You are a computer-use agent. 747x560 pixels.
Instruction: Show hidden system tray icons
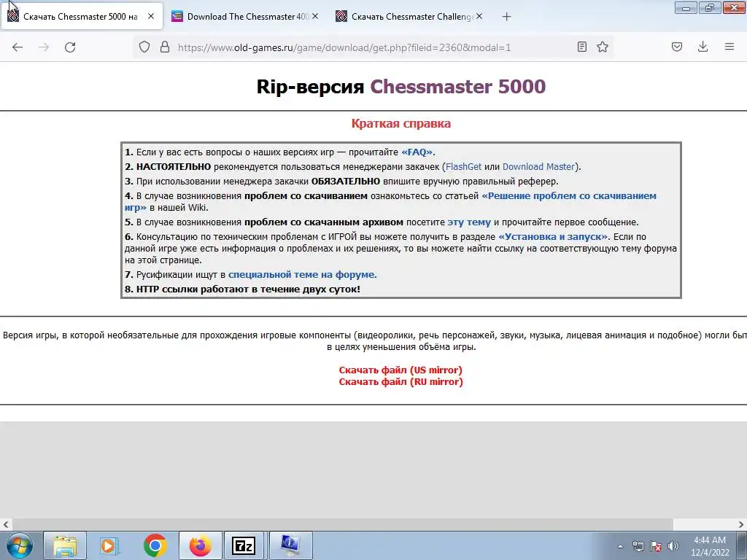click(620, 547)
